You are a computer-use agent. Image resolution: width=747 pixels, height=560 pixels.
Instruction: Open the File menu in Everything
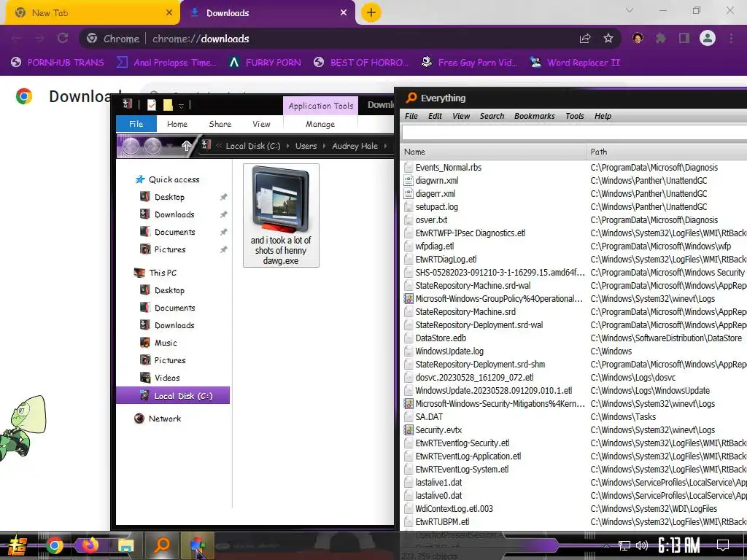(411, 116)
